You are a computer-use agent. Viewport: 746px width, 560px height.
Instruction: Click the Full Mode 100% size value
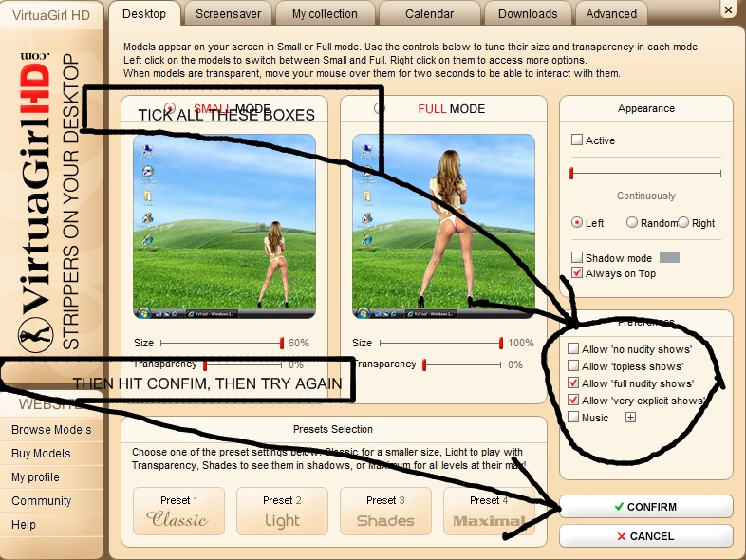point(520,343)
